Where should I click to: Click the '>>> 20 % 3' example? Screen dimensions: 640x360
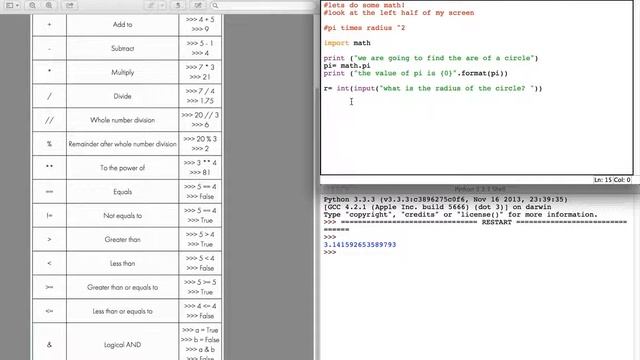(x=200, y=139)
